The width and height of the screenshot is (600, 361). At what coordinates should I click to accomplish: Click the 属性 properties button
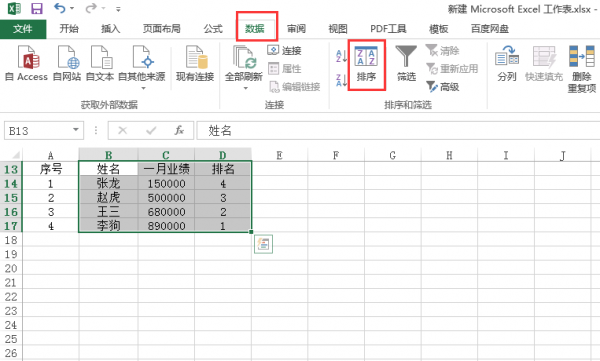[x=284, y=69]
